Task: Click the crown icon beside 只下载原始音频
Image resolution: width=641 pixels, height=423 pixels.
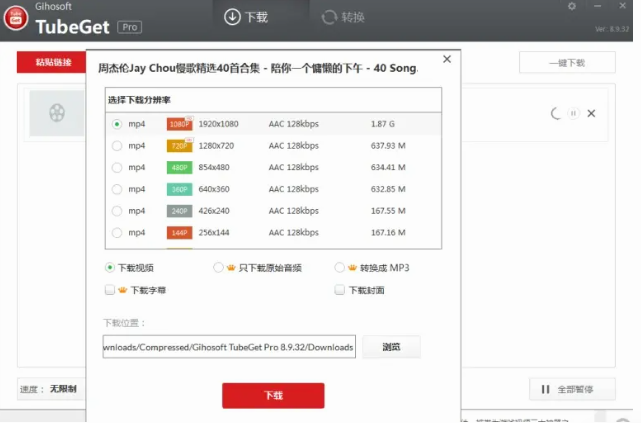Action: click(x=231, y=268)
